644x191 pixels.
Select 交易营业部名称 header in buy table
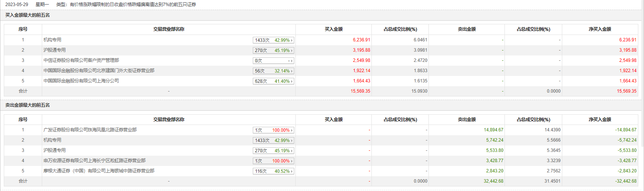(x=169, y=29)
